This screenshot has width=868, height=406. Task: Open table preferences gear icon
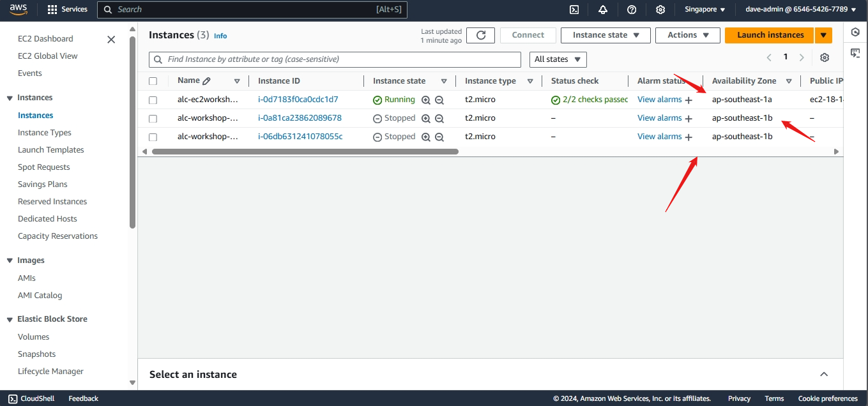tap(825, 57)
